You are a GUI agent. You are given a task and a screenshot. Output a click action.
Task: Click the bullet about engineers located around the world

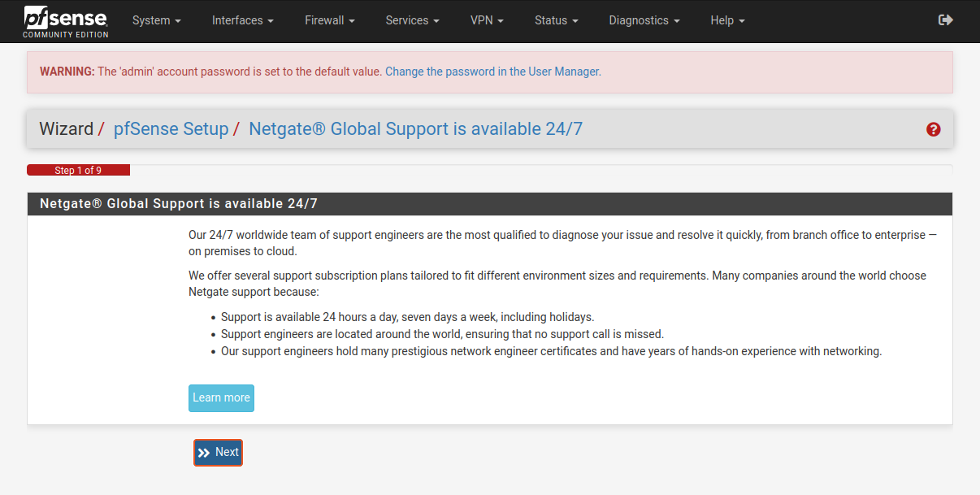click(442, 334)
